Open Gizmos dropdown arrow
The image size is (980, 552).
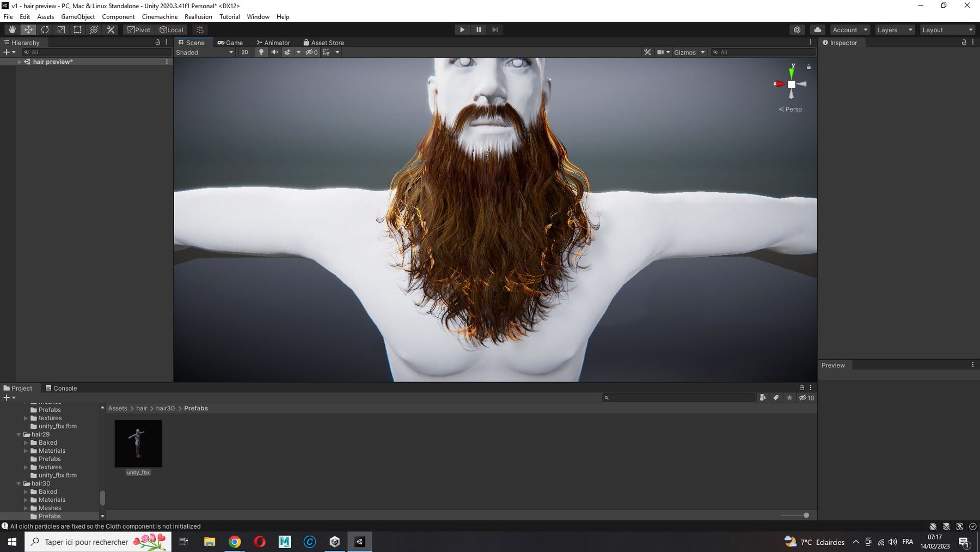point(703,52)
